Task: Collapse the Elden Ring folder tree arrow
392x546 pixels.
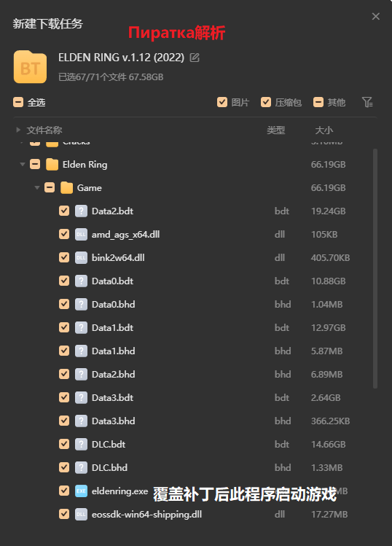Action: click(23, 164)
